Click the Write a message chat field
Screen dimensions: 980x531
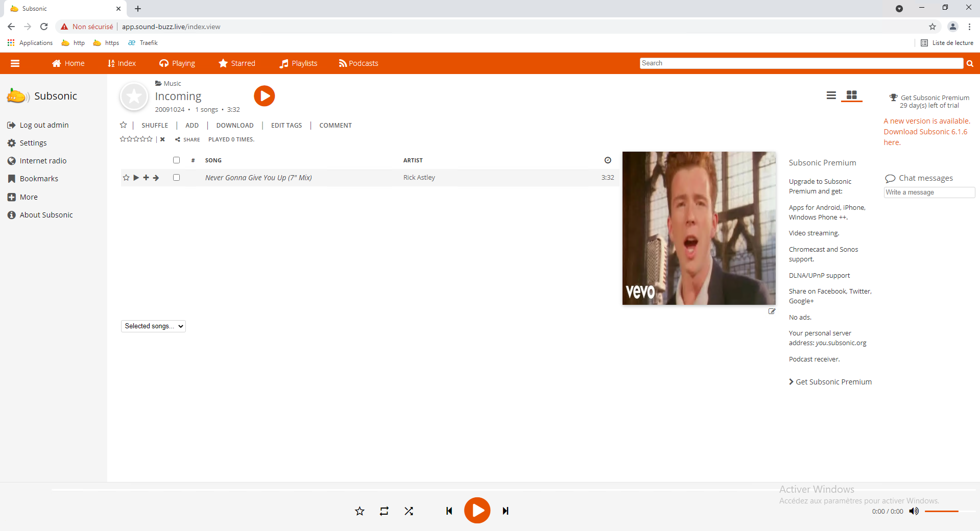(x=929, y=192)
